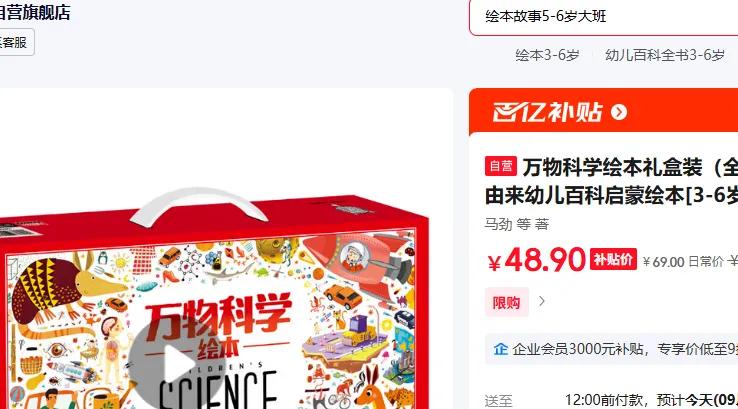Expand the 限购 chevron arrow
The width and height of the screenshot is (738, 409).
[x=542, y=301]
